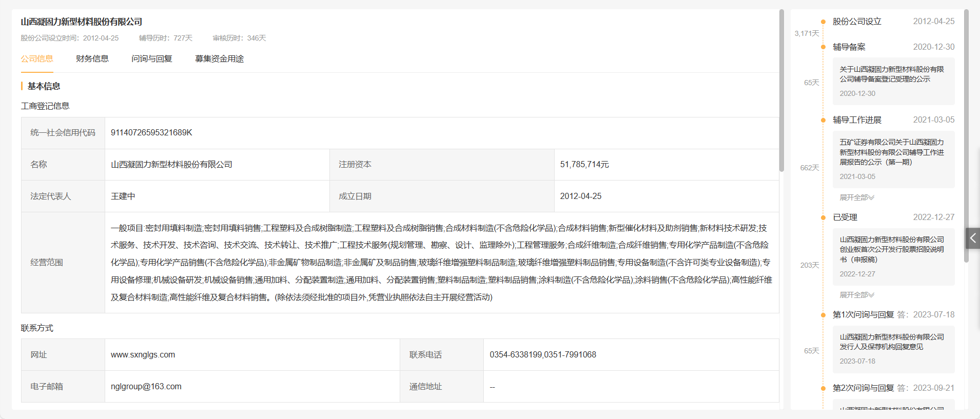
Task: Open 辅导备案登记受理的公示 document card
Action: [x=893, y=81]
